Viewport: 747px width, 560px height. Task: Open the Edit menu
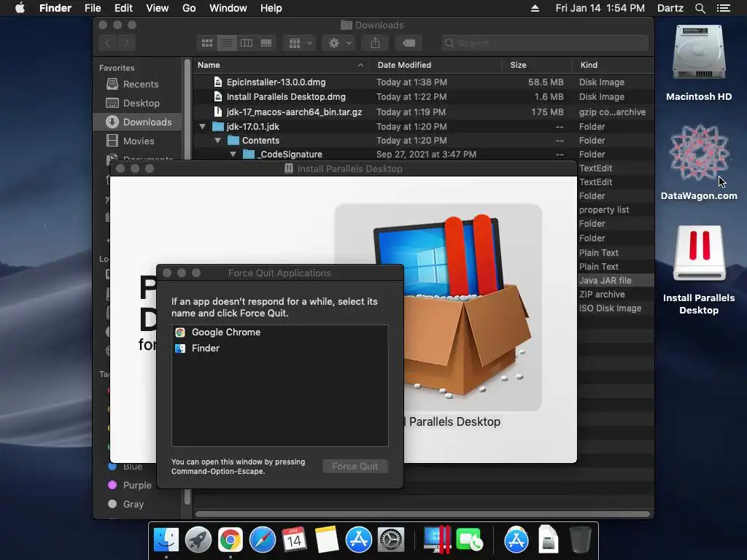tap(123, 8)
